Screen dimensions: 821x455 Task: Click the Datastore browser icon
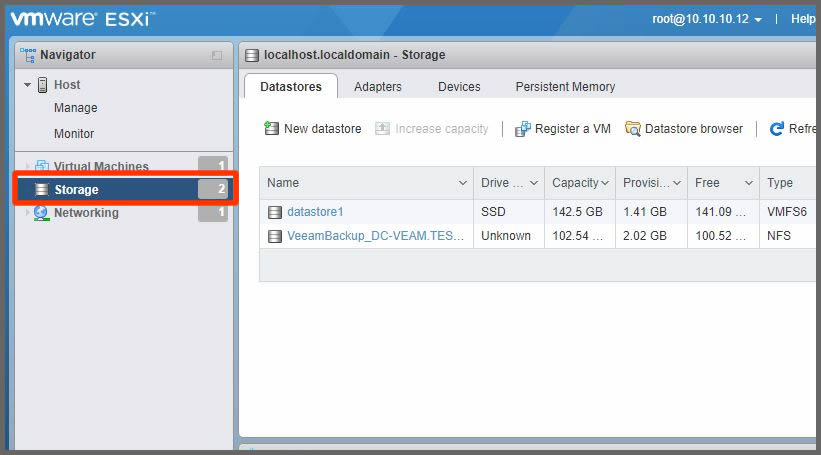tap(633, 129)
